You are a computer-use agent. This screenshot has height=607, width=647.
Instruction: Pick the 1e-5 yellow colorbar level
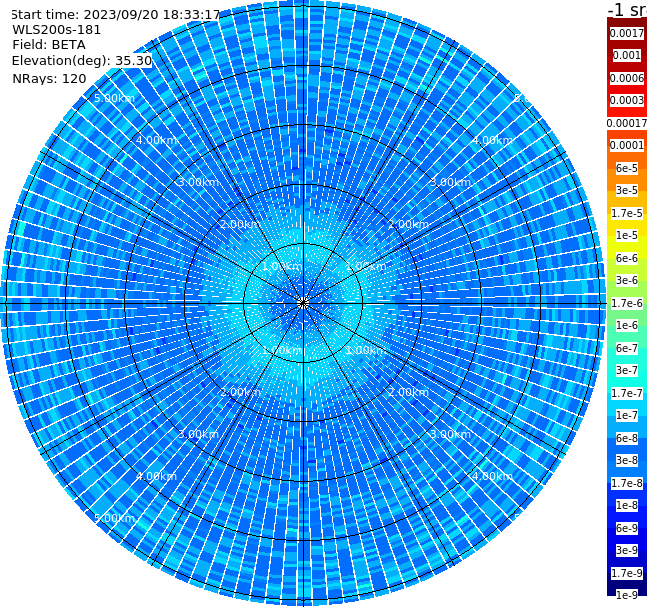tap(626, 235)
